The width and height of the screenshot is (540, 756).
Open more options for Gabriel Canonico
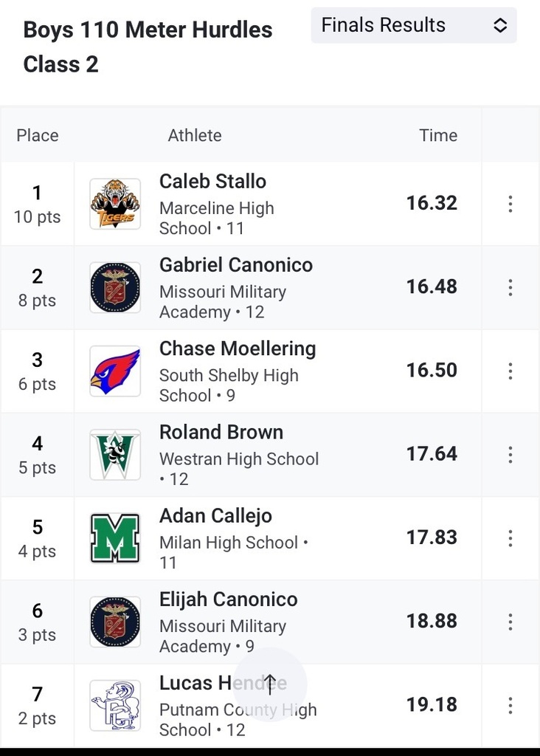coord(510,287)
